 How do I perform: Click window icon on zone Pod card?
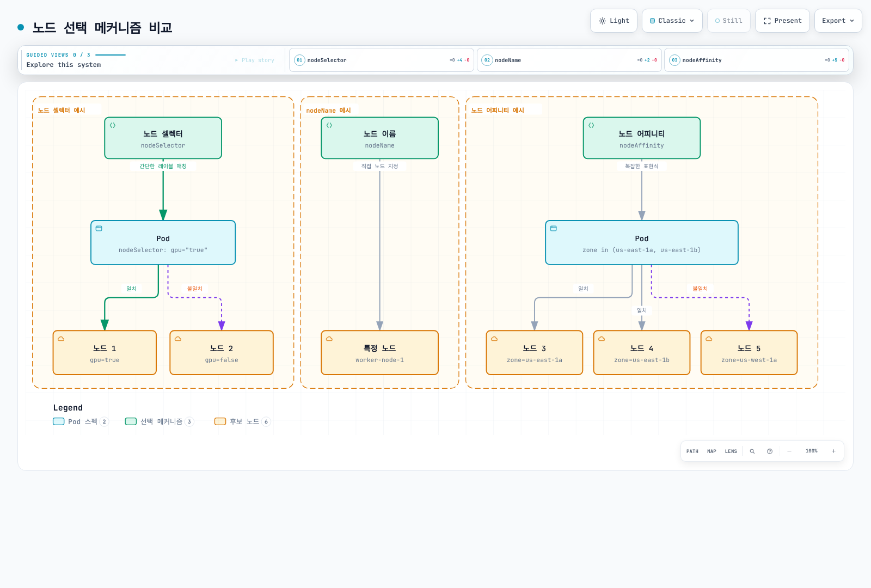pyautogui.click(x=554, y=228)
